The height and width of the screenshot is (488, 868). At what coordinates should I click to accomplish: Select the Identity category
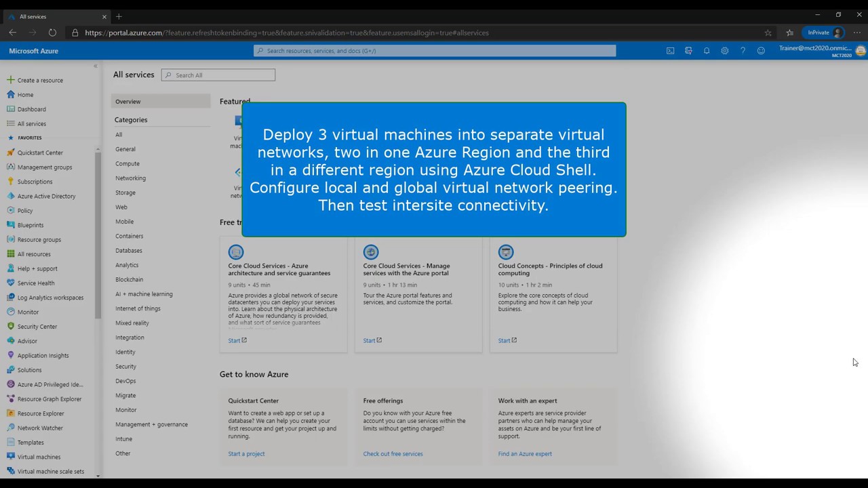[125, 352]
